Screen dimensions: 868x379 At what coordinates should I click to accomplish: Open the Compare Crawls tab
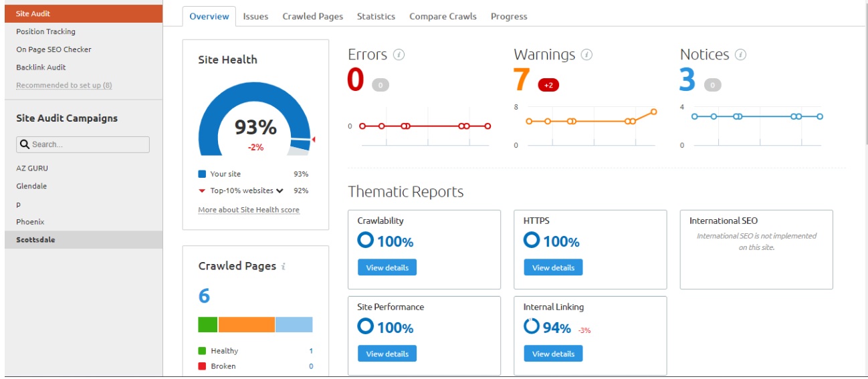[443, 16]
